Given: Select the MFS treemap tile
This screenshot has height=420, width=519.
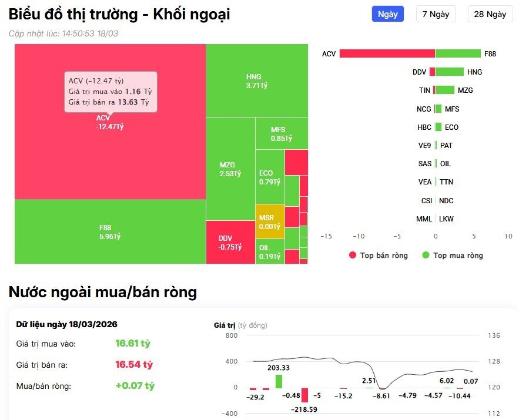Looking at the screenshot, I should coord(281,133).
